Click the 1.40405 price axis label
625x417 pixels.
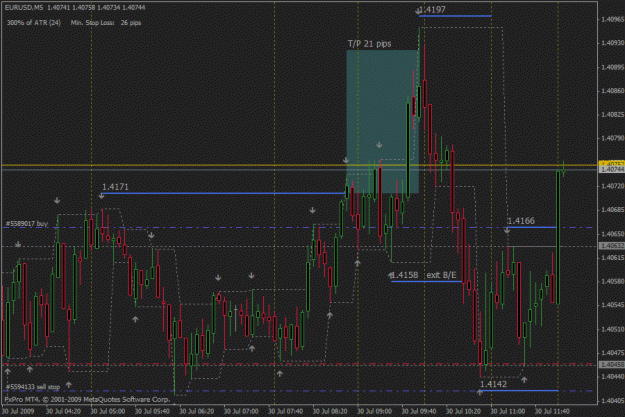[613, 401]
